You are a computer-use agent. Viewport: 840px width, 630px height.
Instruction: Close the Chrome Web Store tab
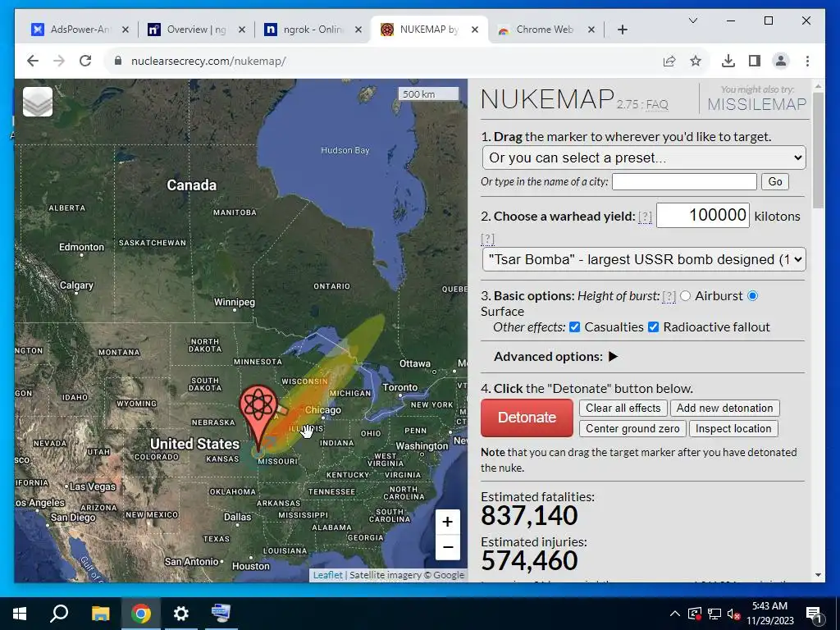(x=591, y=30)
